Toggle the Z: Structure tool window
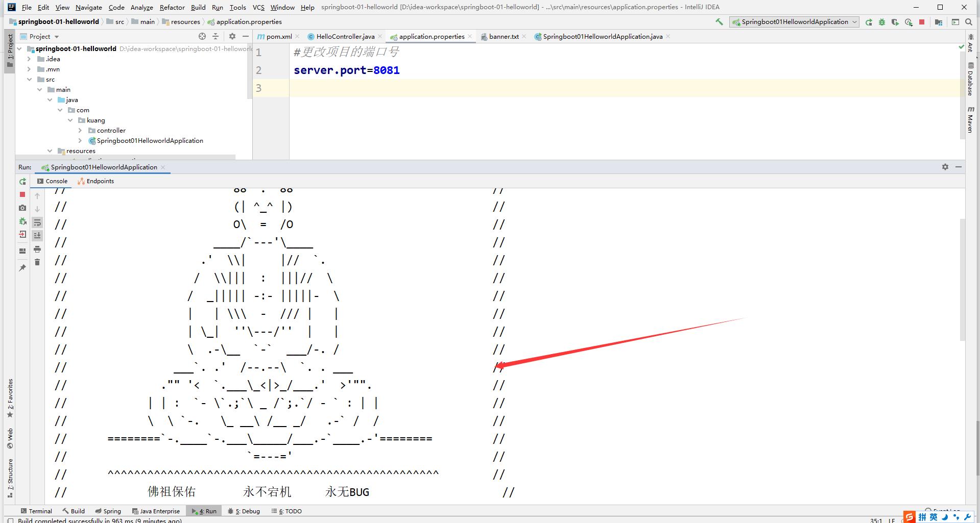 pyautogui.click(x=10, y=478)
